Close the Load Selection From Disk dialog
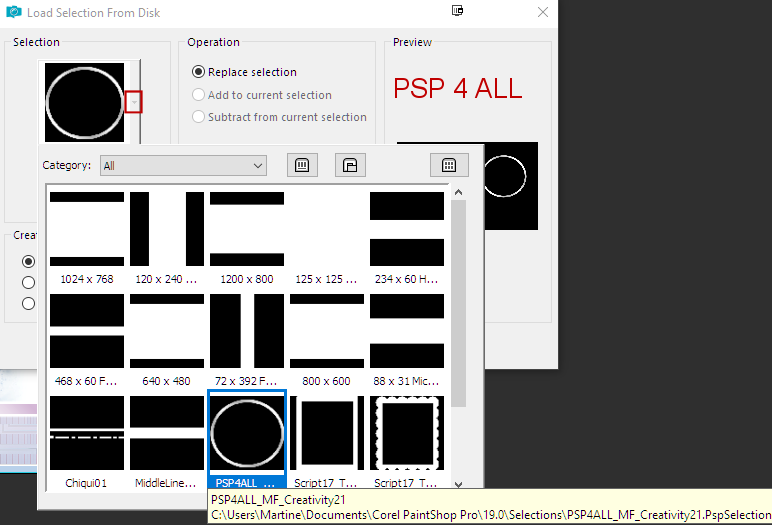Viewport: 772px width, 525px height. (543, 13)
